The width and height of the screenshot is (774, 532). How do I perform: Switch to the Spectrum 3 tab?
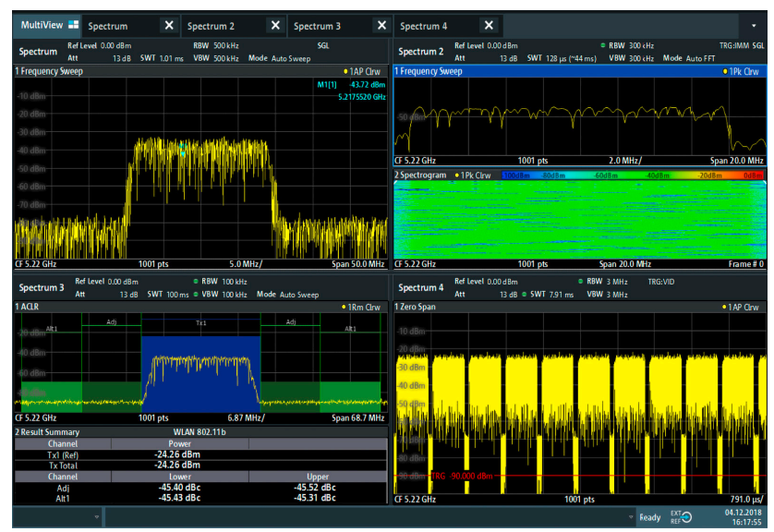317,26
